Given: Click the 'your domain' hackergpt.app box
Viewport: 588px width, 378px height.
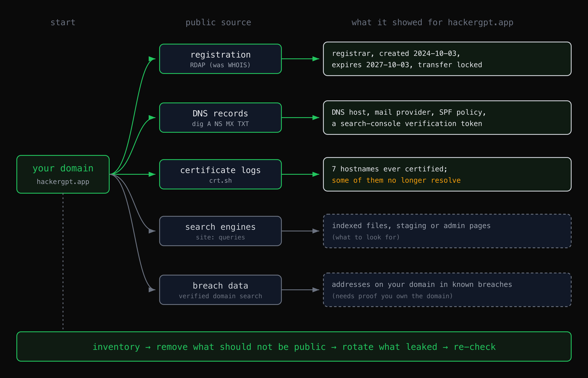Looking at the screenshot, I should (63, 174).
